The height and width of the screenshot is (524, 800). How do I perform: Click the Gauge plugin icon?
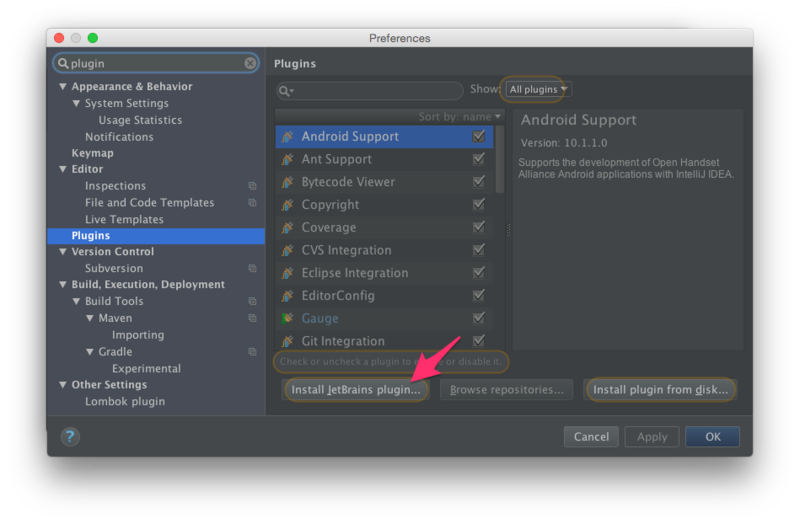287,318
